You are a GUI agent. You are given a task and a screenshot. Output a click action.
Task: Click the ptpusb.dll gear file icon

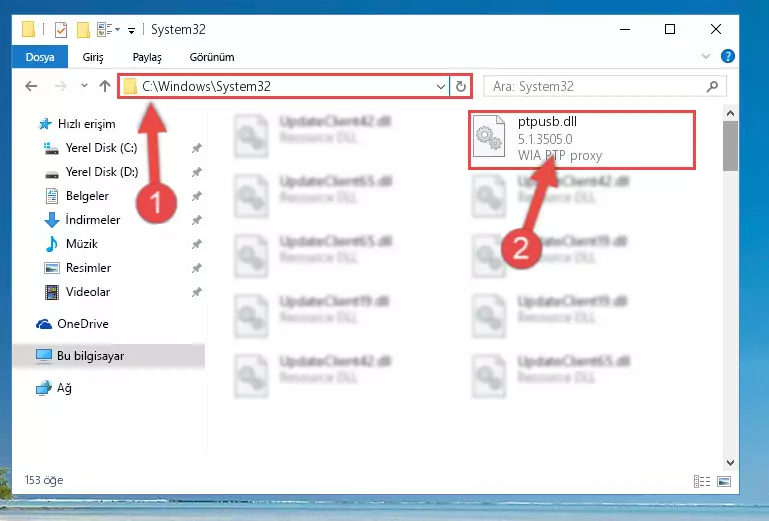pos(489,136)
